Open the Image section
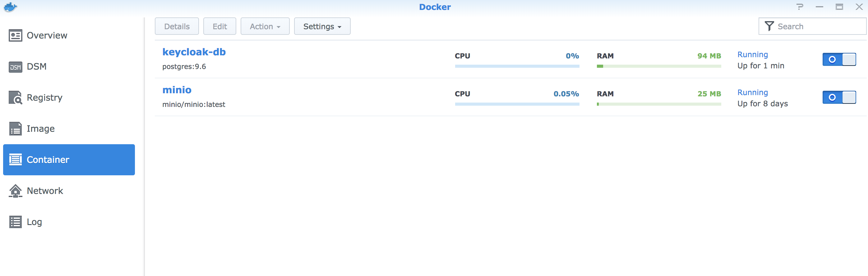 (69, 129)
